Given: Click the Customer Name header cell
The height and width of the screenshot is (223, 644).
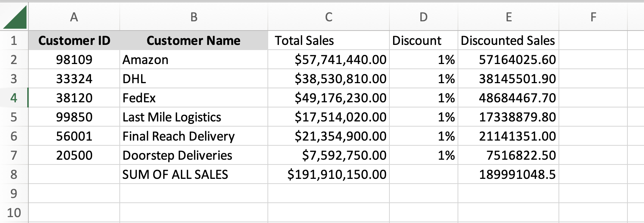Looking at the screenshot, I should 194,40.
